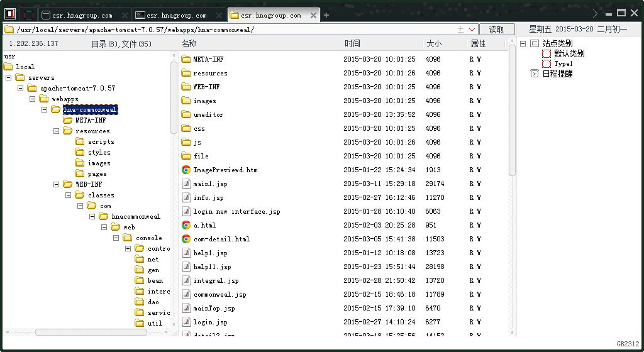Viewport: 644px width, 352px height.
Task: Click the Chrome icon of ImagePreviewd.htm
Action: point(186,170)
